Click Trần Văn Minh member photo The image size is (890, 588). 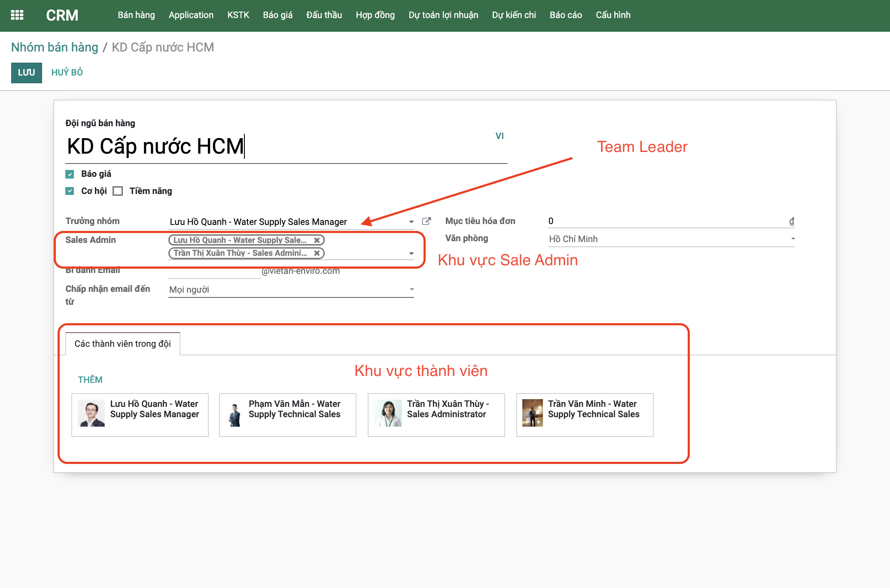[533, 413]
